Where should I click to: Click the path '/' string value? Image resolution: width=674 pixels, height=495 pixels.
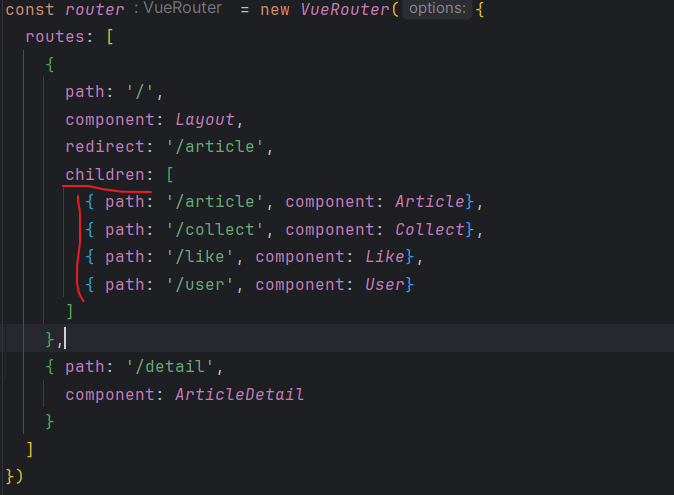[x=140, y=92]
